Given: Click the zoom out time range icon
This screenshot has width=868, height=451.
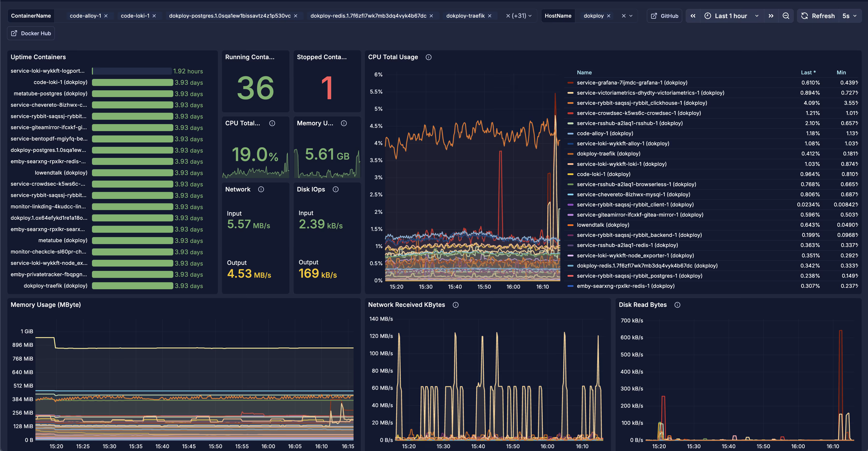Looking at the screenshot, I should (786, 16).
